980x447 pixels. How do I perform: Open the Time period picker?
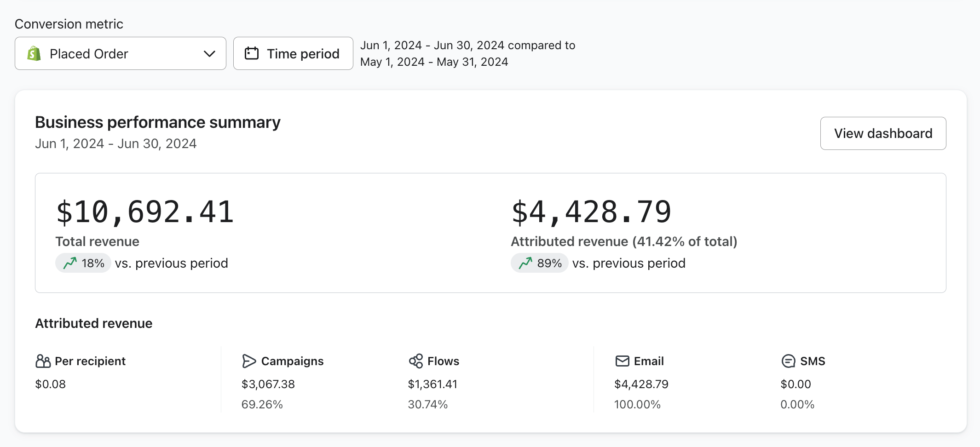293,54
